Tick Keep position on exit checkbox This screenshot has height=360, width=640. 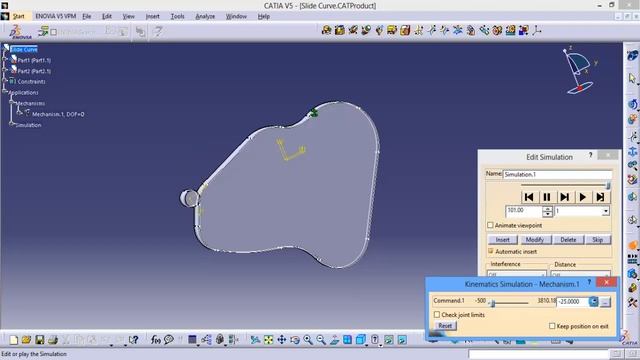tap(552, 326)
